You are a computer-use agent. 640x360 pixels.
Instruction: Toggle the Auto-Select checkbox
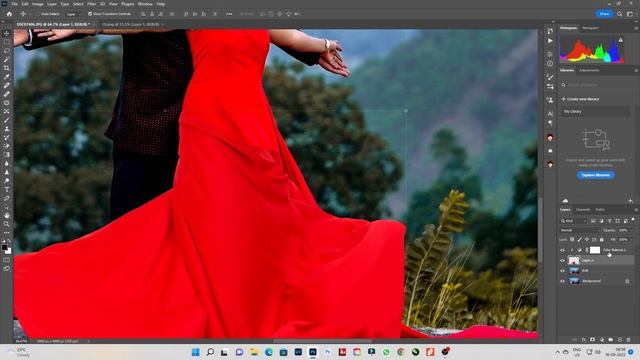click(x=38, y=14)
